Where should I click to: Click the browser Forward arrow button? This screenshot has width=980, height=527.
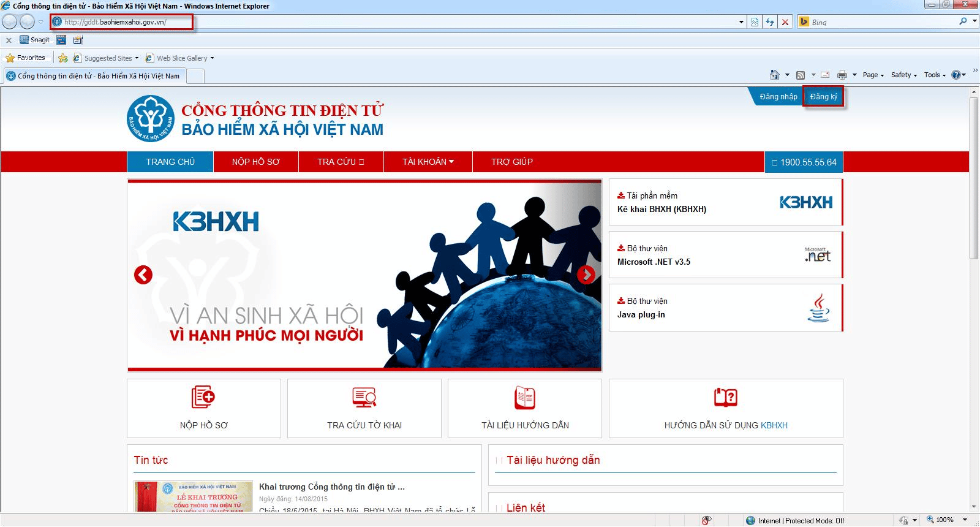coord(27,22)
